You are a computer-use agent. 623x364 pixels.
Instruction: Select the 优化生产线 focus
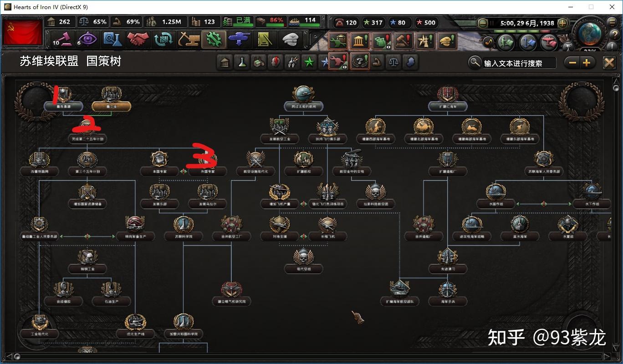(x=135, y=327)
